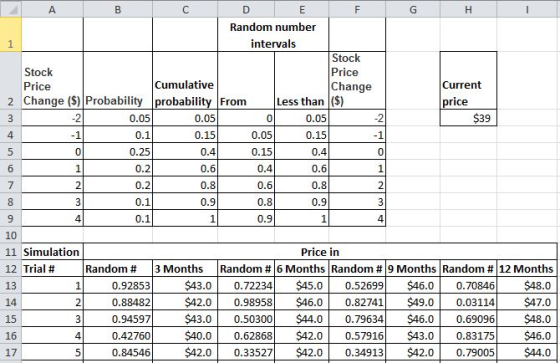Select column G header
Screen dimensions: 560x363
coord(413,9)
